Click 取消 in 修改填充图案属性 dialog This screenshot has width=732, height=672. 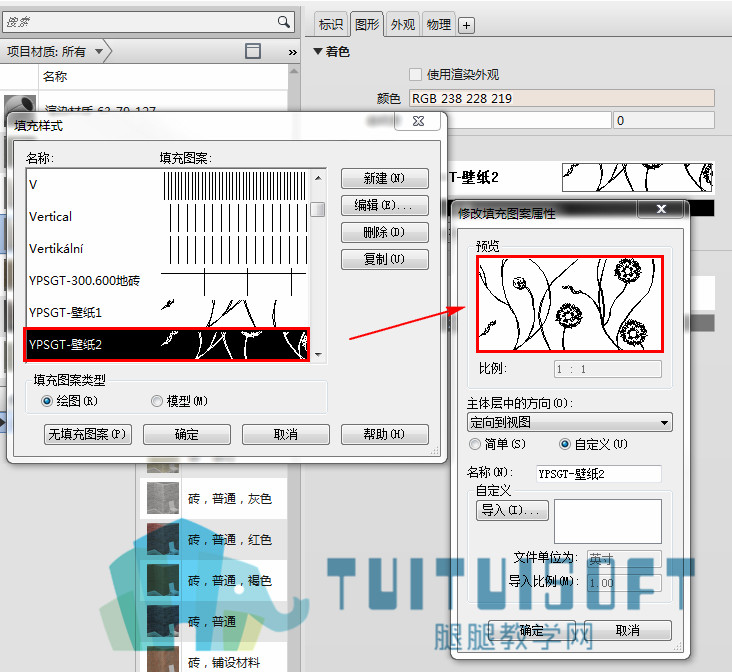click(628, 631)
